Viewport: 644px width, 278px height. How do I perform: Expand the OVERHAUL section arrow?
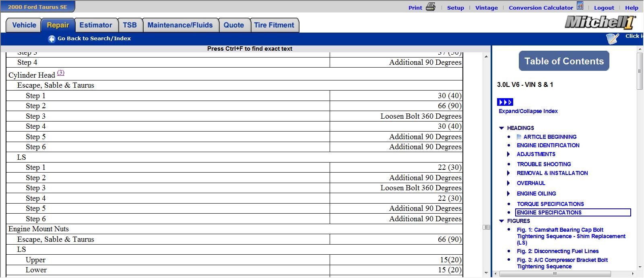pyautogui.click(x=508, y=183)
